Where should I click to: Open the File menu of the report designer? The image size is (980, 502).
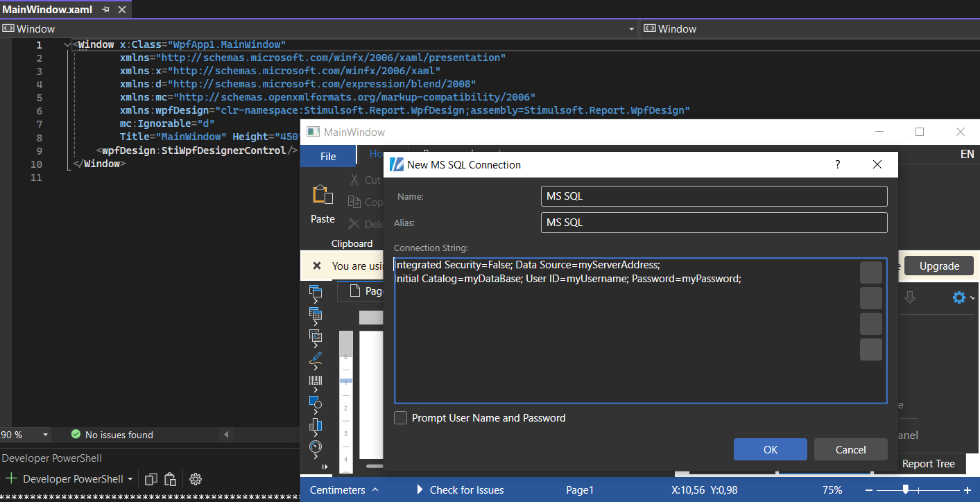tap(328, 157)
